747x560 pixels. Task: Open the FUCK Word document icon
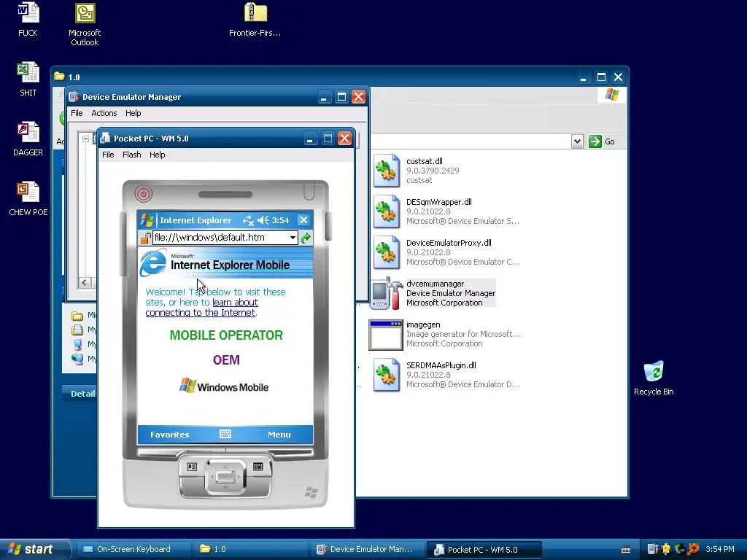pos(28,20)
